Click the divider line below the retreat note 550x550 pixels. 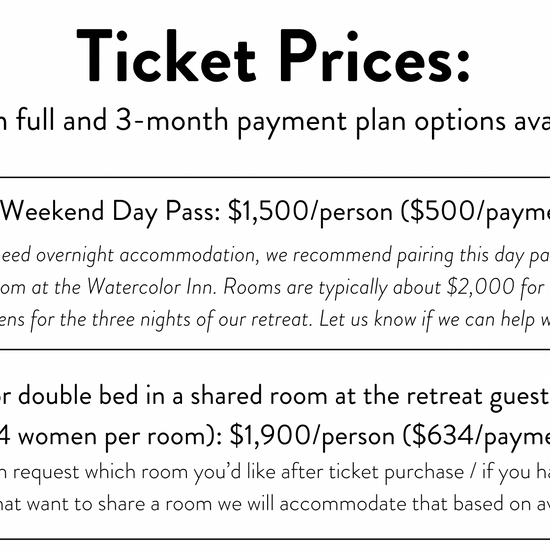275,349
